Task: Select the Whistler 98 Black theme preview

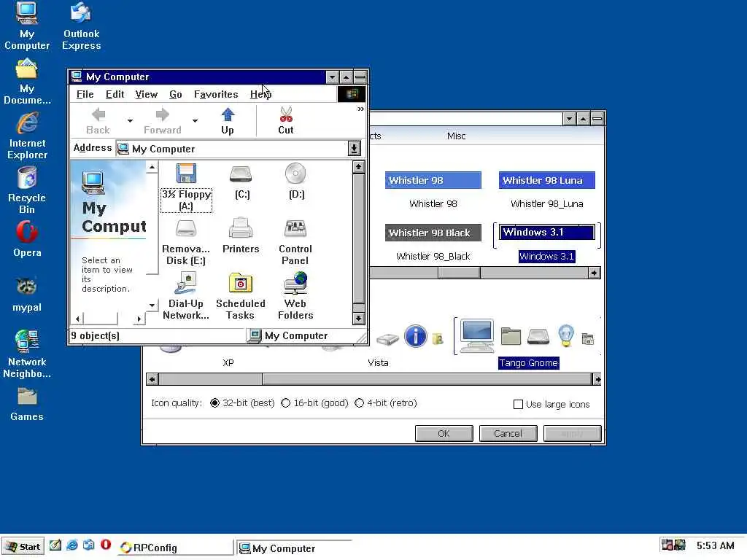Action: [x=433, y=233]
